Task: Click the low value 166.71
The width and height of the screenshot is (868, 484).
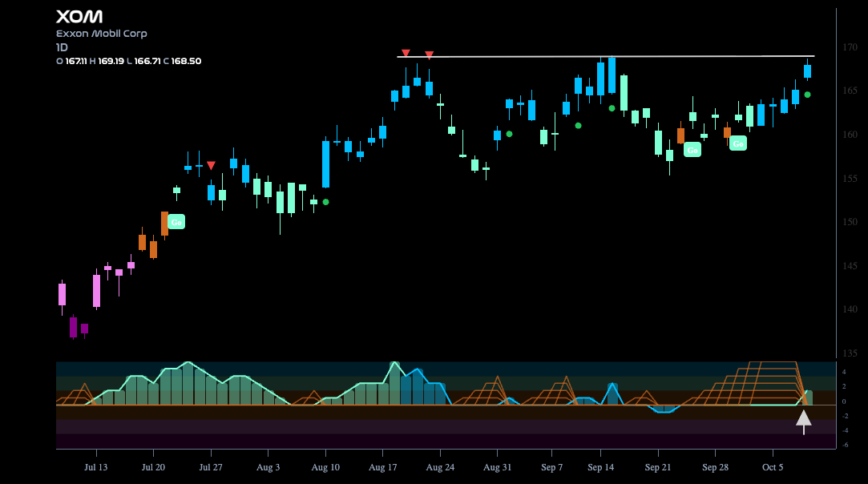Action: click(147, 61)
